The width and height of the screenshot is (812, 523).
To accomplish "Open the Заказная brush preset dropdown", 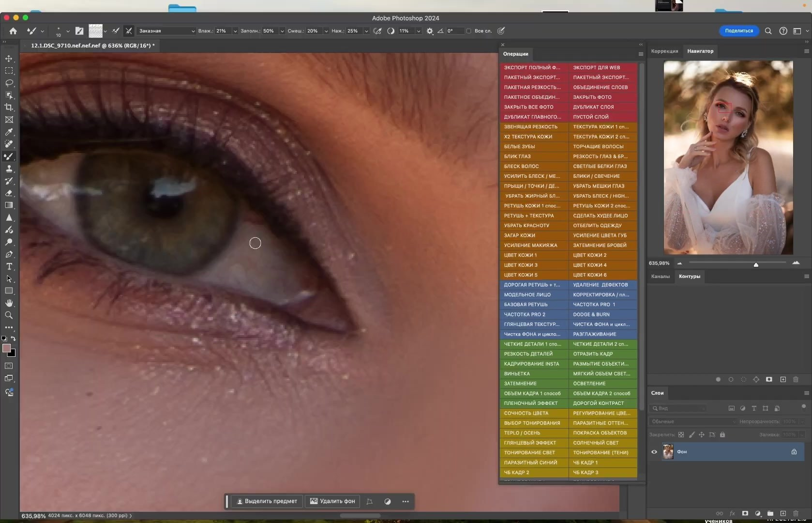I will pos(166,31).
